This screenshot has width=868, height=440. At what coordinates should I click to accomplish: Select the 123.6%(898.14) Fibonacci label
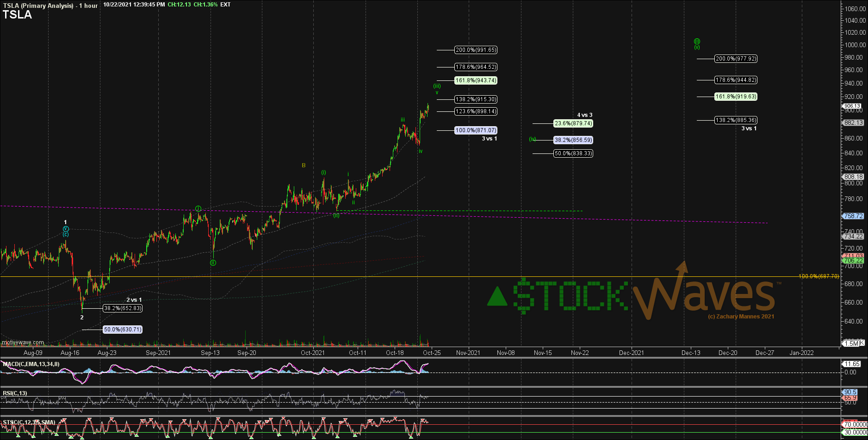476,111
